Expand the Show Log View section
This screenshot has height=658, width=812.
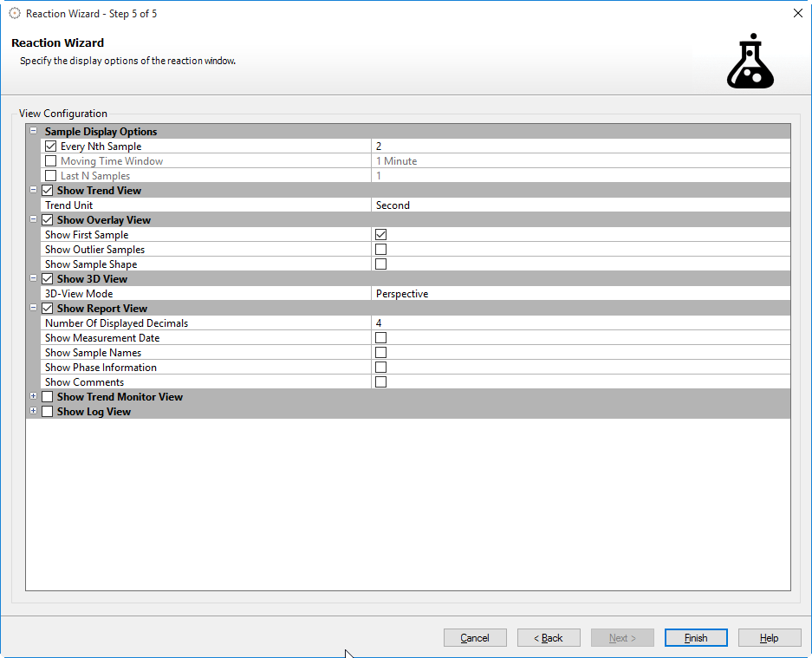pyautogui.click(x=34, y=412)
